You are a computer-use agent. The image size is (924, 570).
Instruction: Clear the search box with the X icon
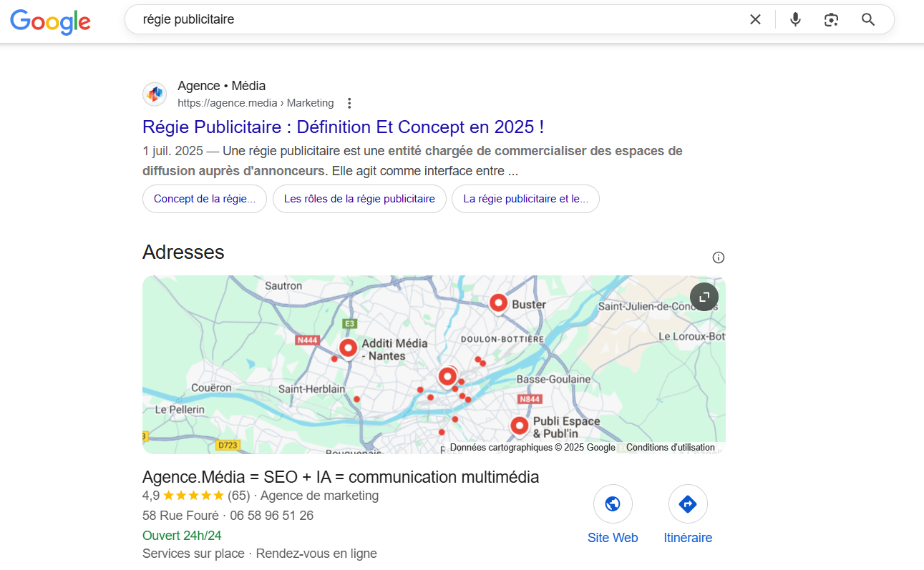(x=755, y=19)
